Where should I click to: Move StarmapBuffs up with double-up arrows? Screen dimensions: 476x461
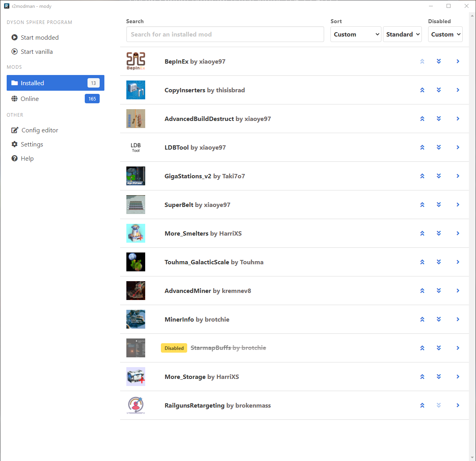422,348
